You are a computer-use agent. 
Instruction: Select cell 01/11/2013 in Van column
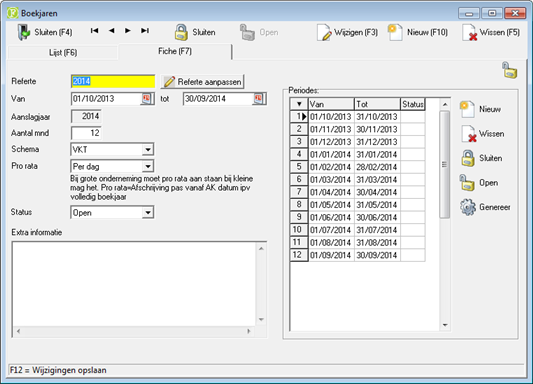(331, 129)
